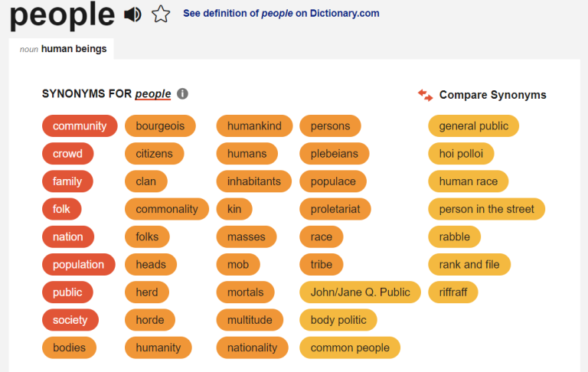Screen dimensions: 588x372
Task: Click the 'general public' synonym
Action: point(473,126)
